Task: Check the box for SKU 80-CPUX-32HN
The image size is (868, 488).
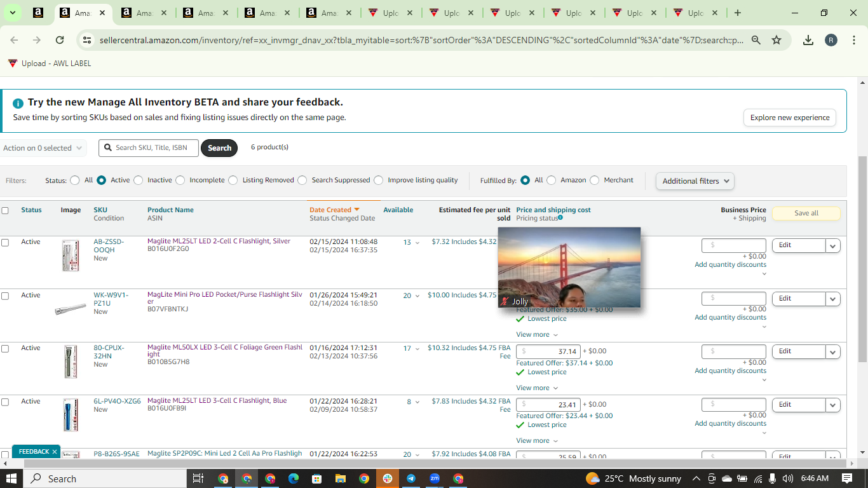Action: [5, 348]
